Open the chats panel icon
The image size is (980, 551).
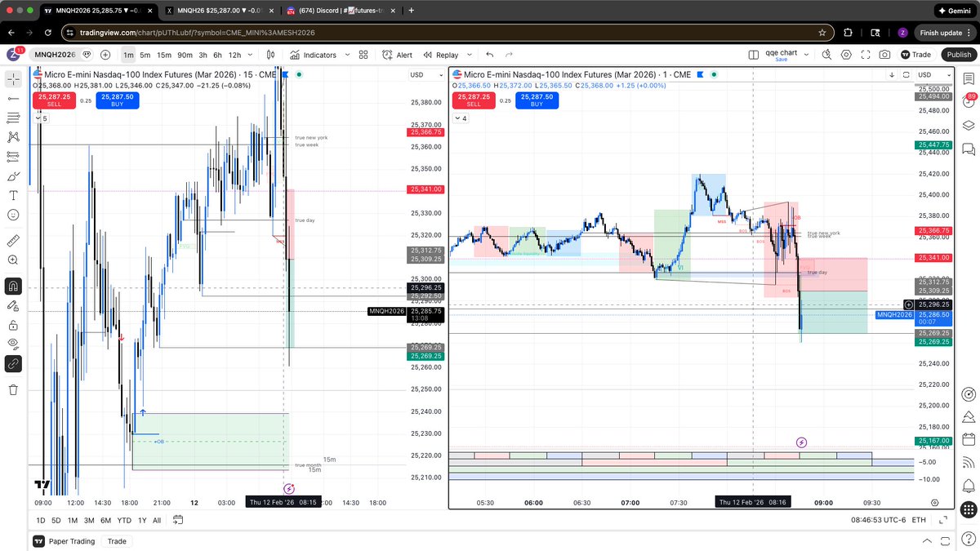(968, 149)
